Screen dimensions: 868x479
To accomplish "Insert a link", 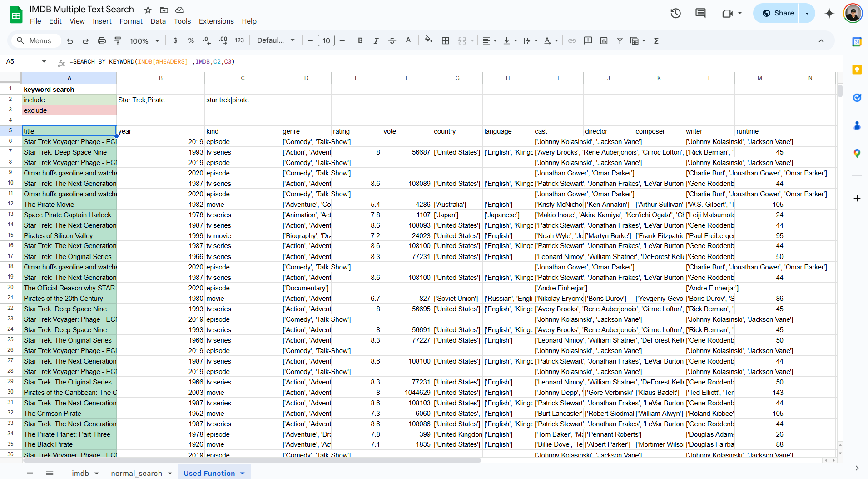I will 572,41.
